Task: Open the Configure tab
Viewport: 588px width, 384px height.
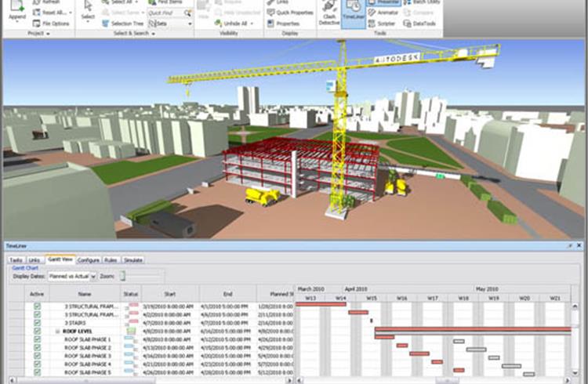Action: tap(89, 260)
